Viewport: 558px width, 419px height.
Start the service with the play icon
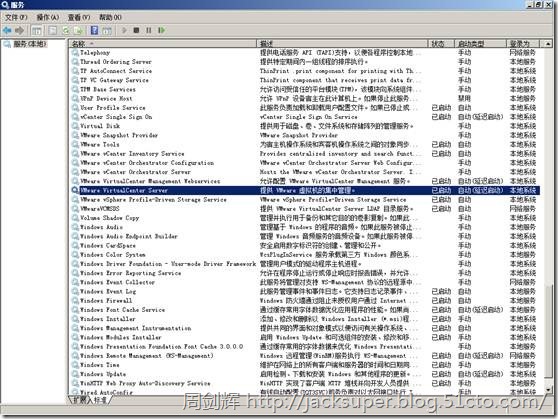124,31
